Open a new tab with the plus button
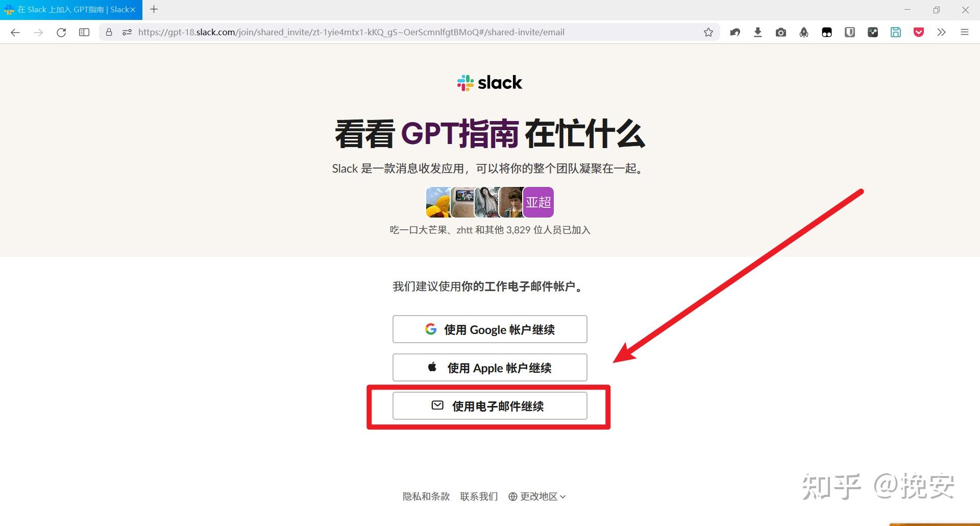The image size is (980, 526). (x=154, y=9)
